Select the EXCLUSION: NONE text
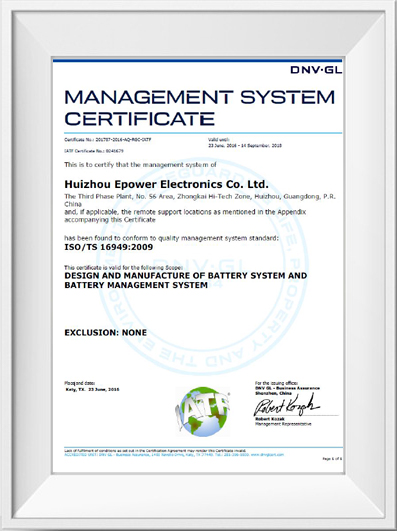 pyautogui.click(x=106, y=333)
